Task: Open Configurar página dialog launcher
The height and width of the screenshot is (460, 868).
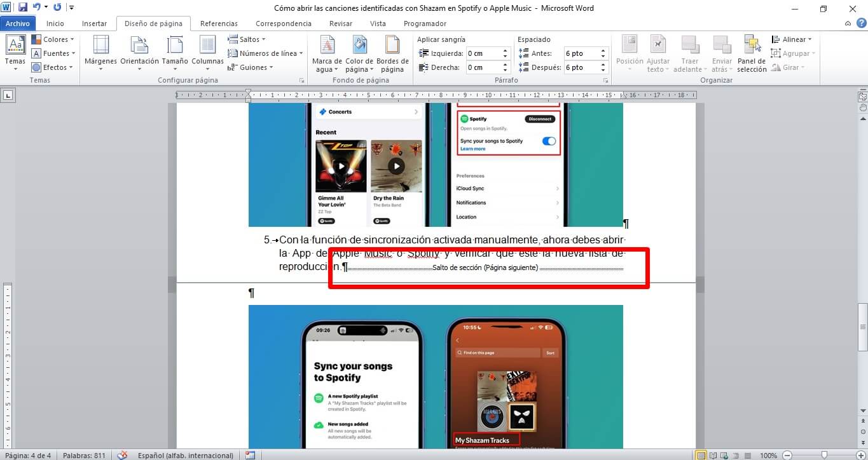Action: [301, 81]
